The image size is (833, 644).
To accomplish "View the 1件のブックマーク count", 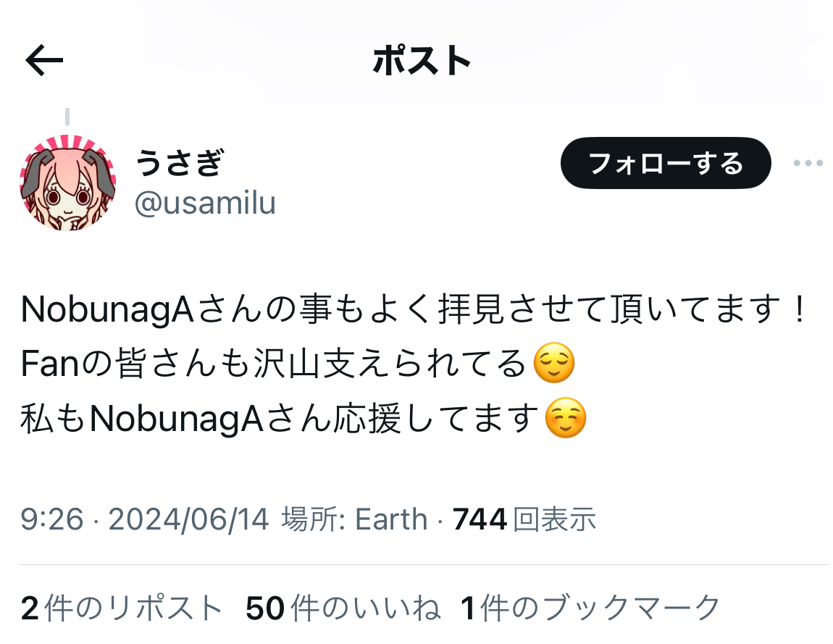I will [x=590, y=608].
